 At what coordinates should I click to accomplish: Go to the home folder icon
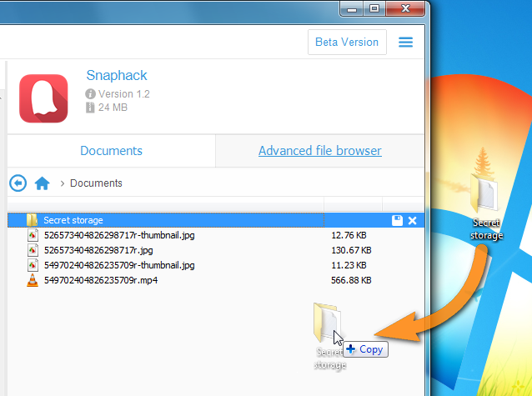[42, 183]
